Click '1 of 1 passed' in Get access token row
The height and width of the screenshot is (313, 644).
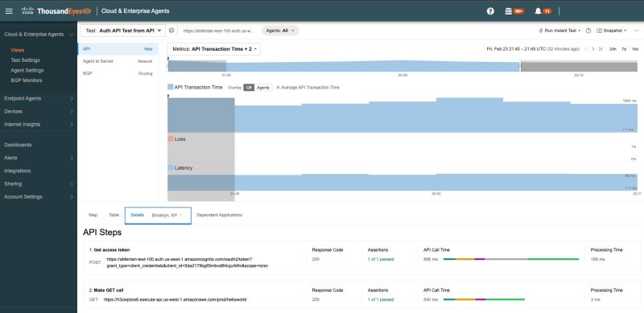point(381,259)
